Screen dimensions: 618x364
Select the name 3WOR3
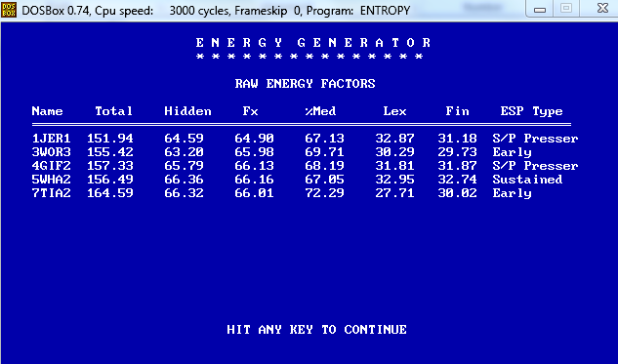pos(51,152)
